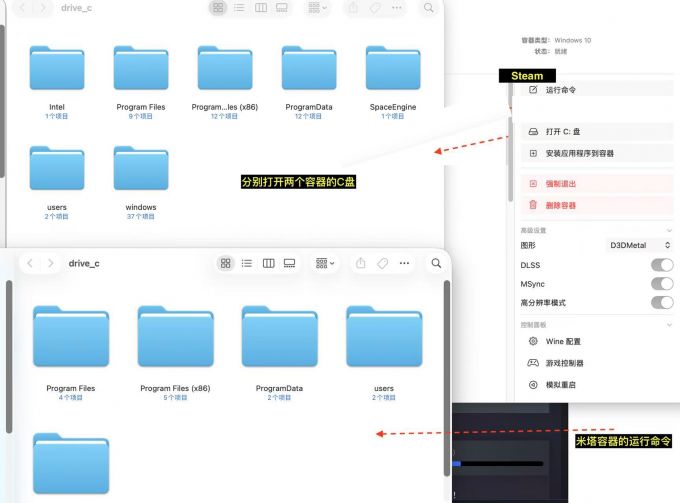Open Program Files folder with 4 items
The height and width of the screenshot is (503, 680).
pos(71,336)
